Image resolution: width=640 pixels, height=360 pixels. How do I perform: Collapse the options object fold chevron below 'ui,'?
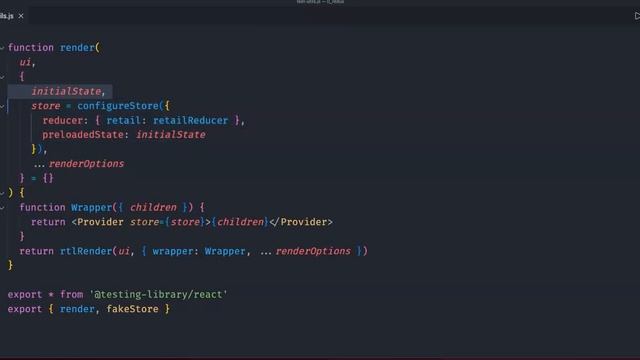pos(2,77)
